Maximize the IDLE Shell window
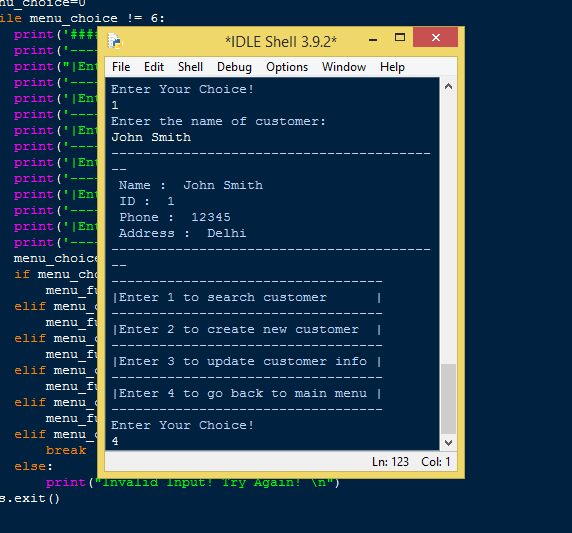The image size is (572, 533). coord(400,38)
